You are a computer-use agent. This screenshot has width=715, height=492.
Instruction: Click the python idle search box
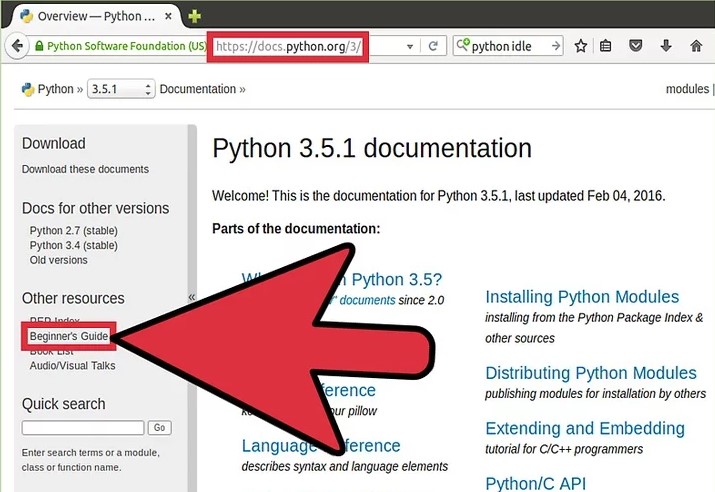pos(510,46)
